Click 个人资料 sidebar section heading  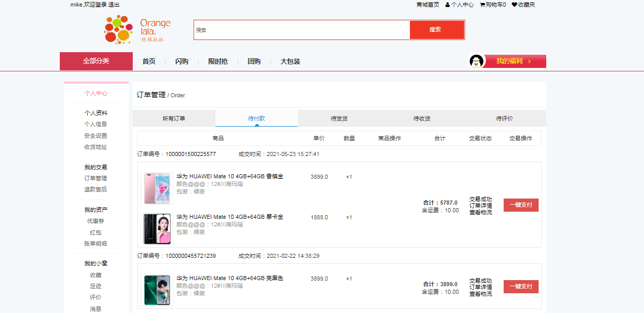(96, 113)
